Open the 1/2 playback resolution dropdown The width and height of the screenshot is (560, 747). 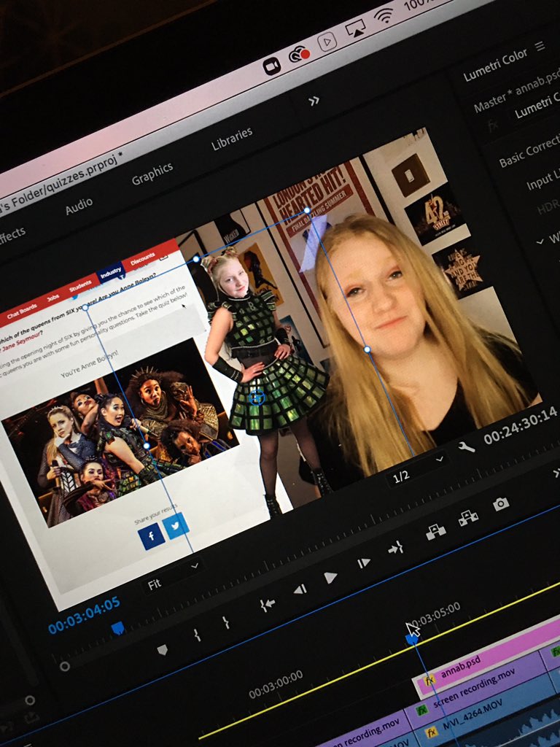click(418, 468)
